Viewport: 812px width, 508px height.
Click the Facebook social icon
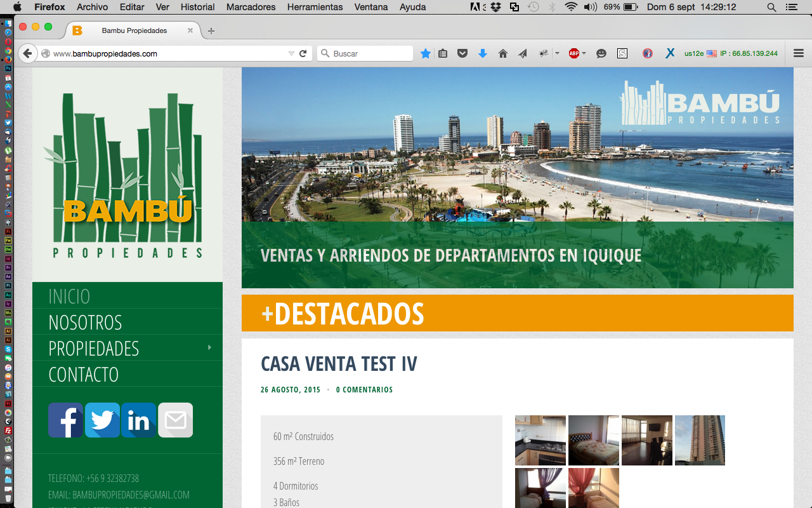coord(65,420)
